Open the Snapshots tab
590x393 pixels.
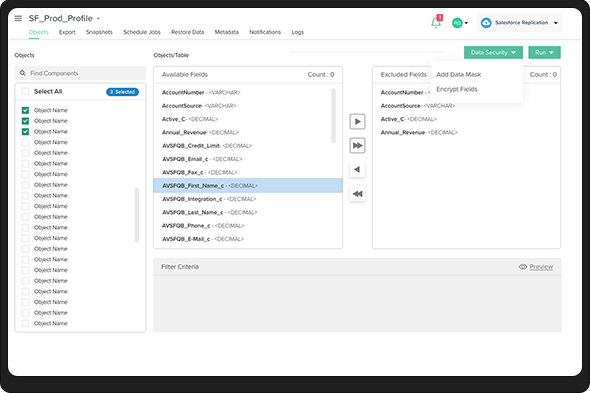pyautogui.click(x=99, y=32)
